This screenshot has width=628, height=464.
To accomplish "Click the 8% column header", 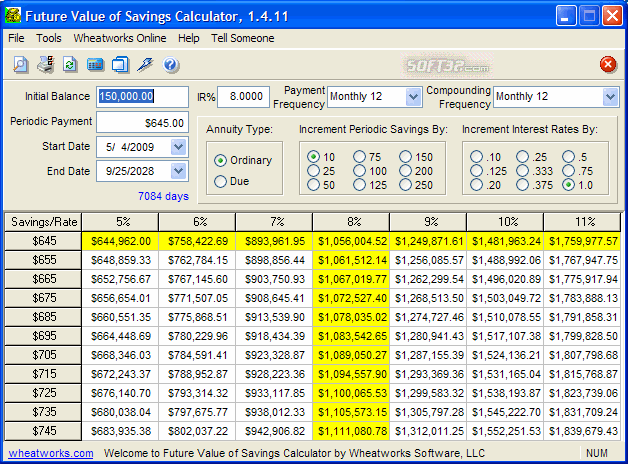I will coord(351,222).
